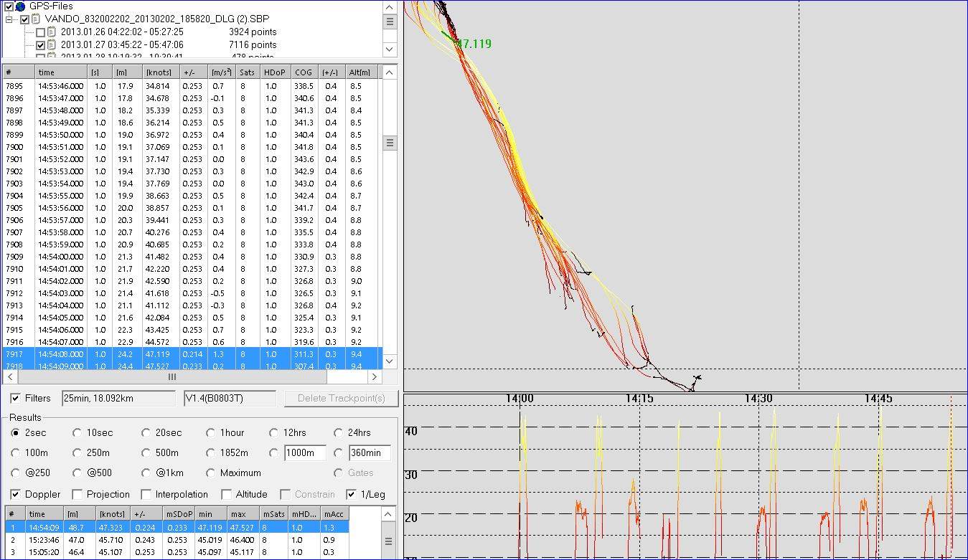The image size is (968, 560).
Task: Click results table scroll-up arrow
Action: click(388, 513)
